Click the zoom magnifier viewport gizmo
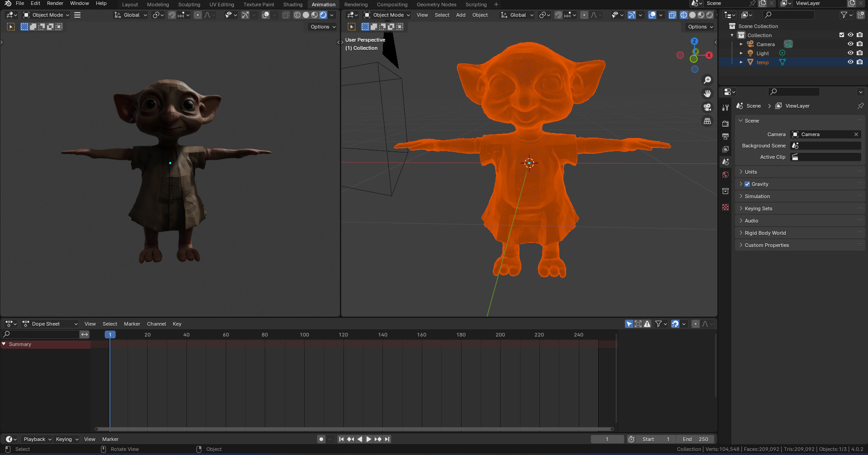The image size is (868, 455). 707,80
